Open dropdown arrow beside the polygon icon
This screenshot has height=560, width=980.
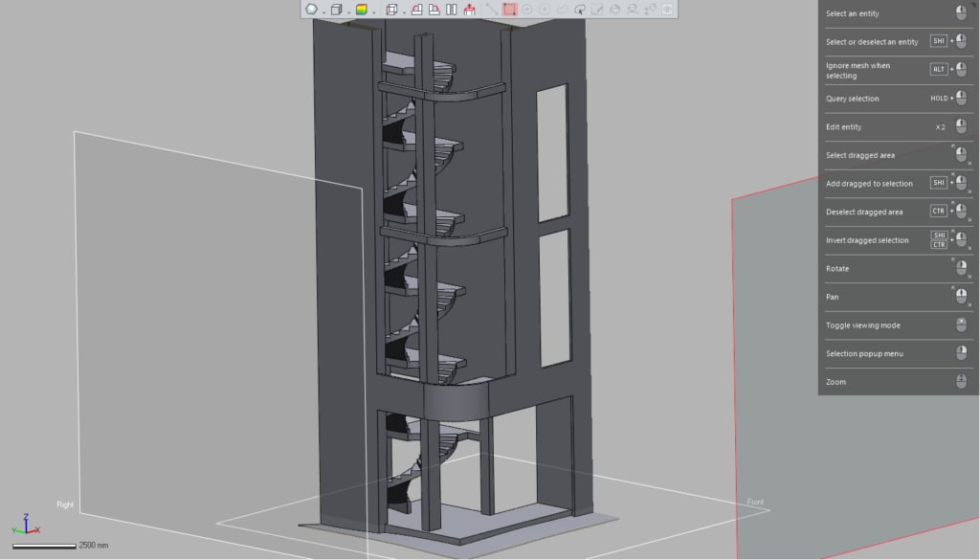click(x=323, y=11)
